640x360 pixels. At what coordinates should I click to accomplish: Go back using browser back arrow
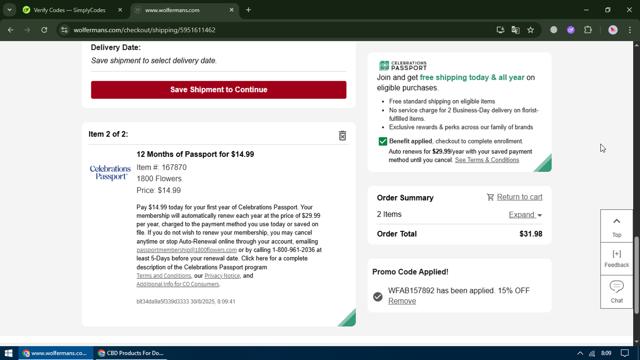click(x=11, y=30)
